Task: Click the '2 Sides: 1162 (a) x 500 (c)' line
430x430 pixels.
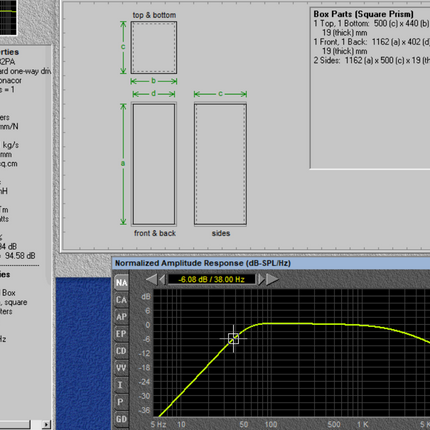Action: point(371,60)
